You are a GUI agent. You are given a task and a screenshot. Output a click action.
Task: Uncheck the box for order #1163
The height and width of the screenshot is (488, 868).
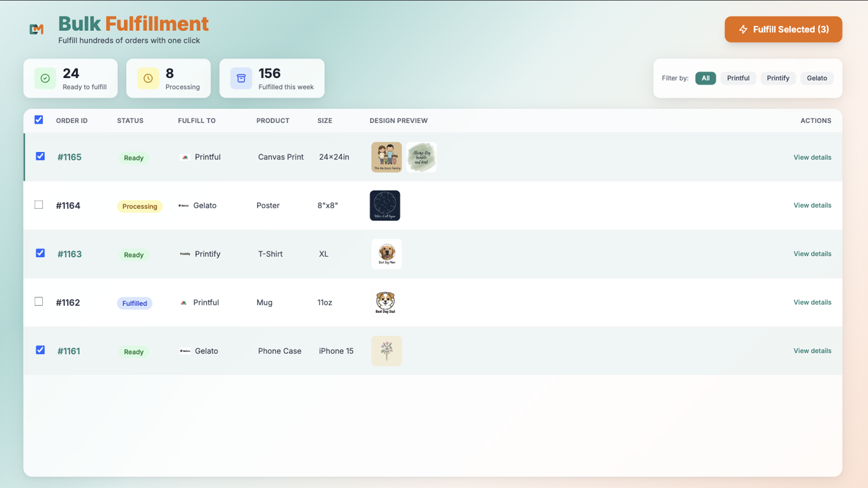(40, 253)
